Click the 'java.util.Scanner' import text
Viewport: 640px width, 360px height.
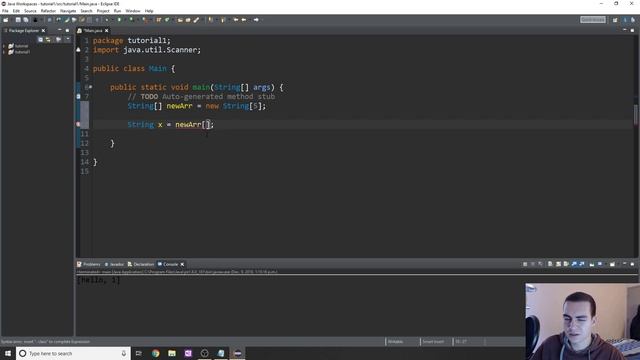tap(161, 50)
